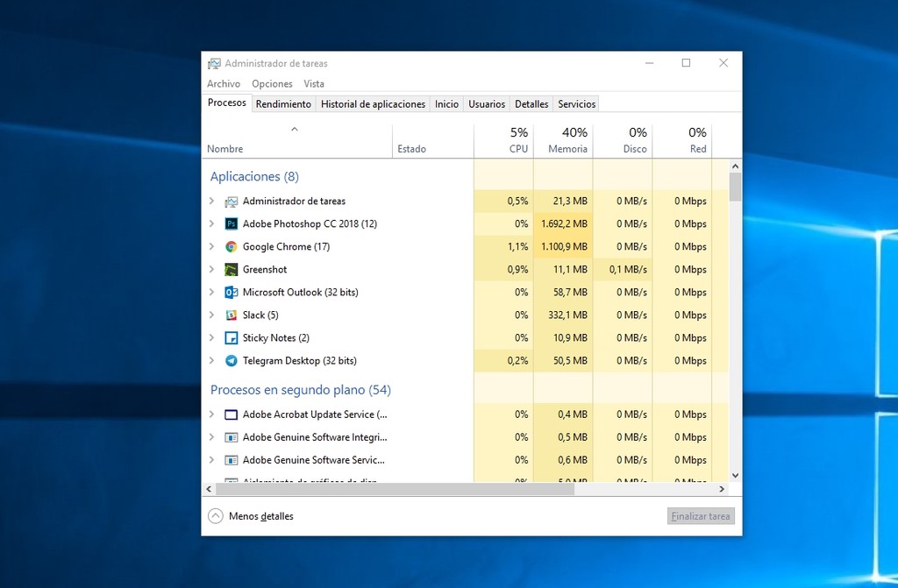The width and height of the screenshot is (898, 588).
Task: Expand the Google Chrome (17) process group
Action: [x=211, y=246]
